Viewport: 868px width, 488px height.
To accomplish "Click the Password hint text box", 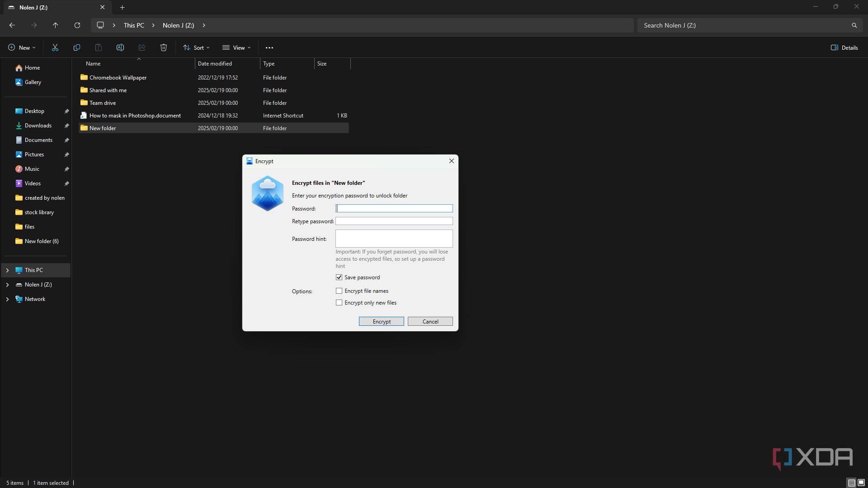I will 394,239.
